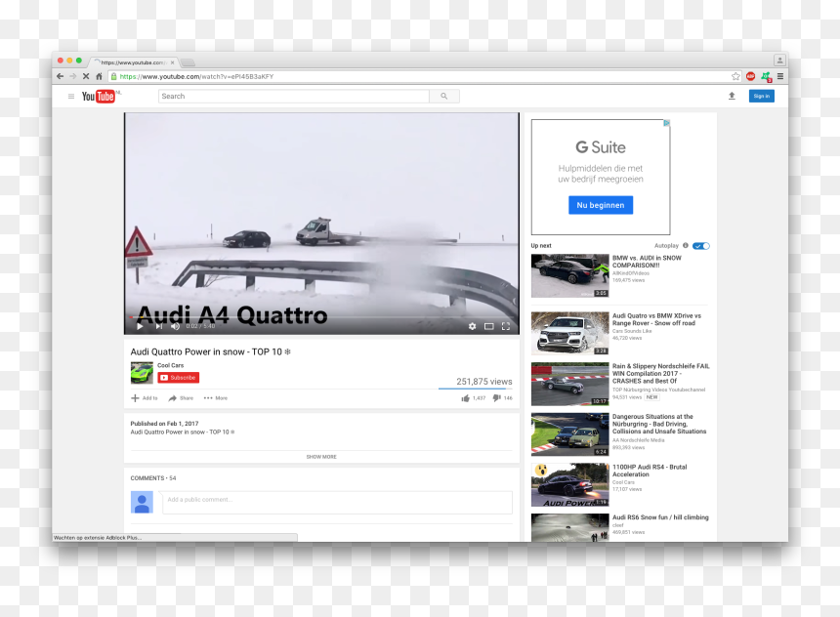Click the Add a public comment field
Image resolution: width=840 pixels, height=617 pixels.
337,503
